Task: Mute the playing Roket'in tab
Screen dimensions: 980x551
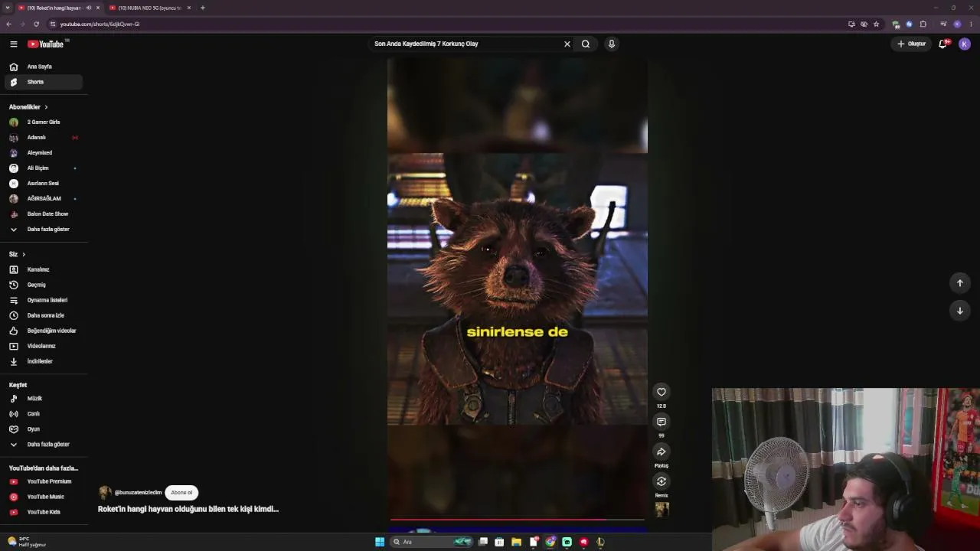Action: [89, 8]
